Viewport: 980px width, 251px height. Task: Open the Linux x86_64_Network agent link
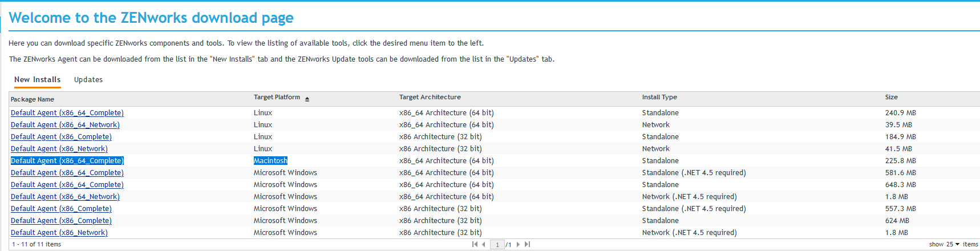point(65,125)
